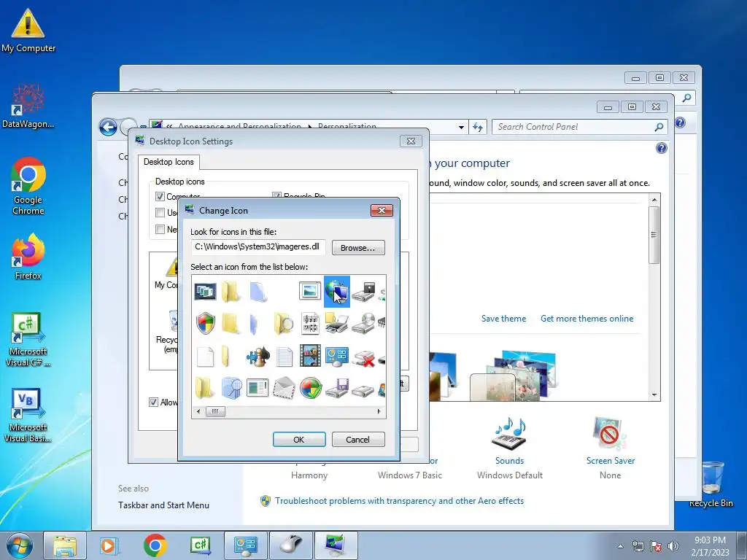Toggle the User's Files checkbox

pos(160,212)
